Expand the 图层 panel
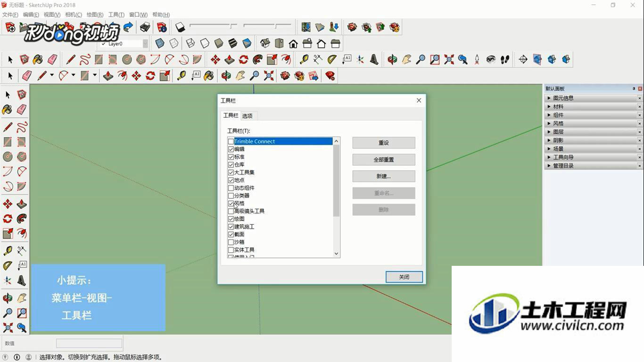The width and height of the screenshot is (644, 362). coord(549,132)
